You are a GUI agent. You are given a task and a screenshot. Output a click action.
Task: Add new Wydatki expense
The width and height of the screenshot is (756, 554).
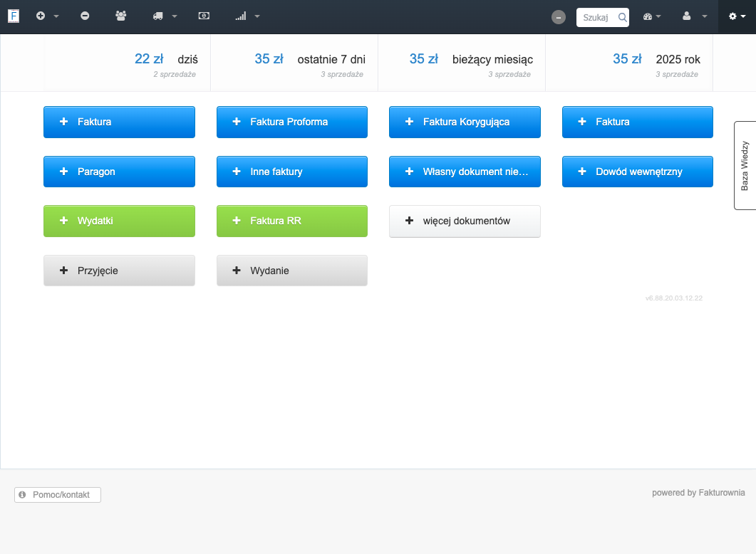tap(119, 221)
